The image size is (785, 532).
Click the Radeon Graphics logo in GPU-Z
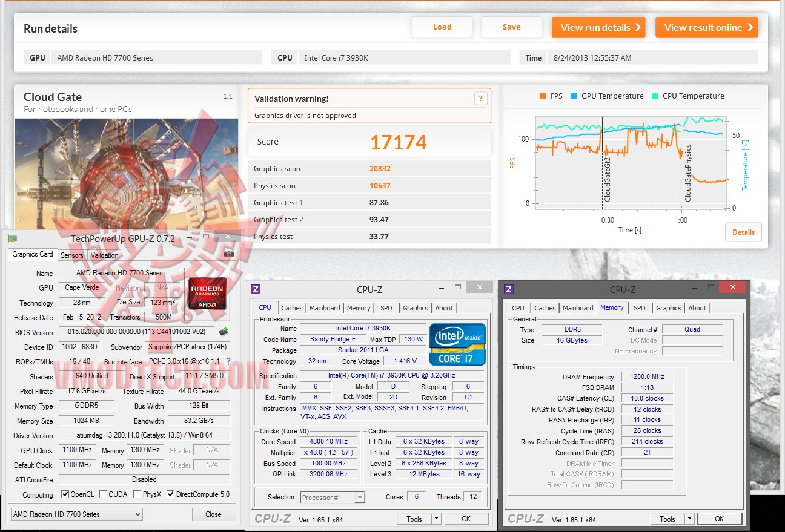coord(207,294)
